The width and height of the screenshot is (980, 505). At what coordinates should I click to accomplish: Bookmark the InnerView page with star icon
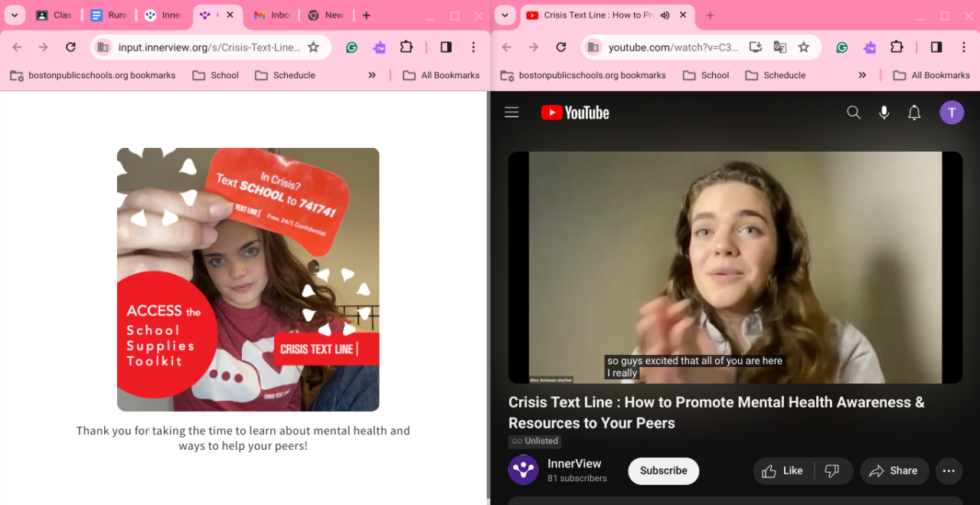pyautogui.click(x=313, y=48)
